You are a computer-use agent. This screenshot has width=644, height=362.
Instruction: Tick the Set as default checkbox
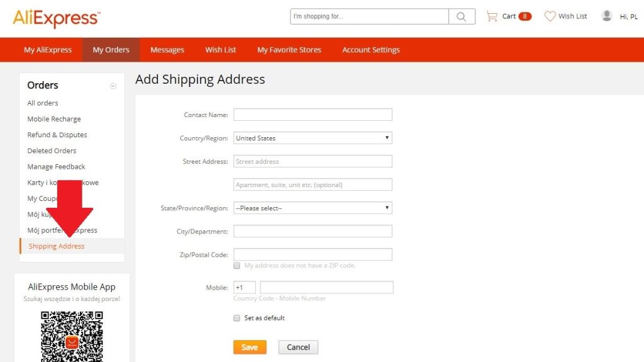click(236, 318)
